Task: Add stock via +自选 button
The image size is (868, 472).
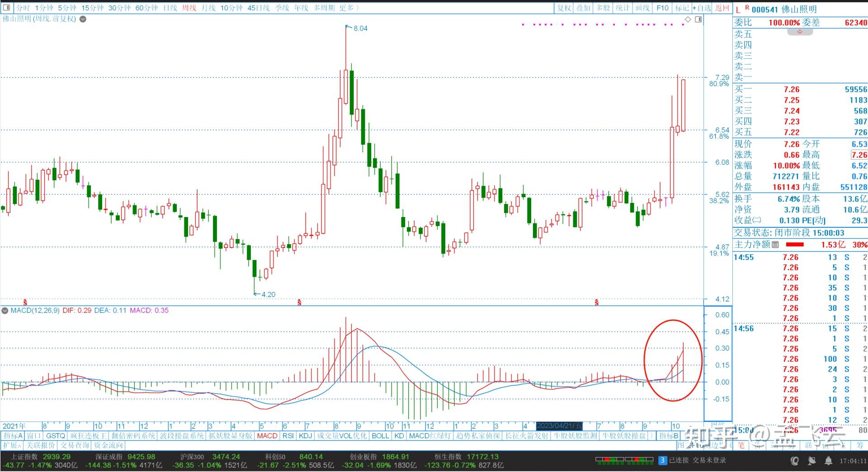Action: point(702,8)
